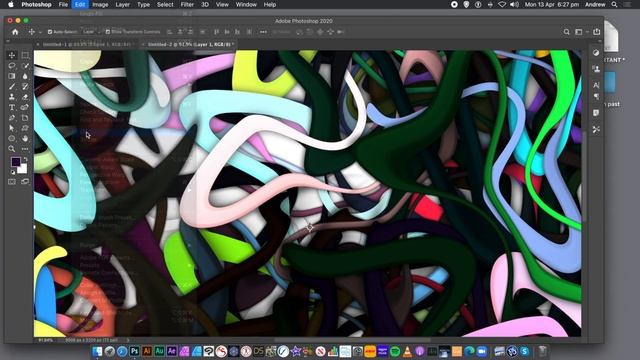The image size is (640, 360).
Task: Open the Help menu
Action: click(270, 4)
